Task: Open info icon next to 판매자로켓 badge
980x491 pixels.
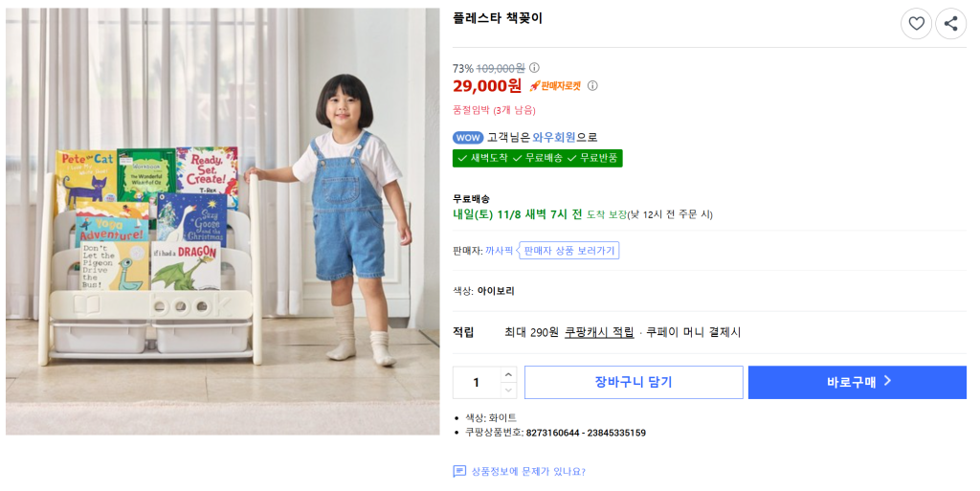Action: pos(592,86)
